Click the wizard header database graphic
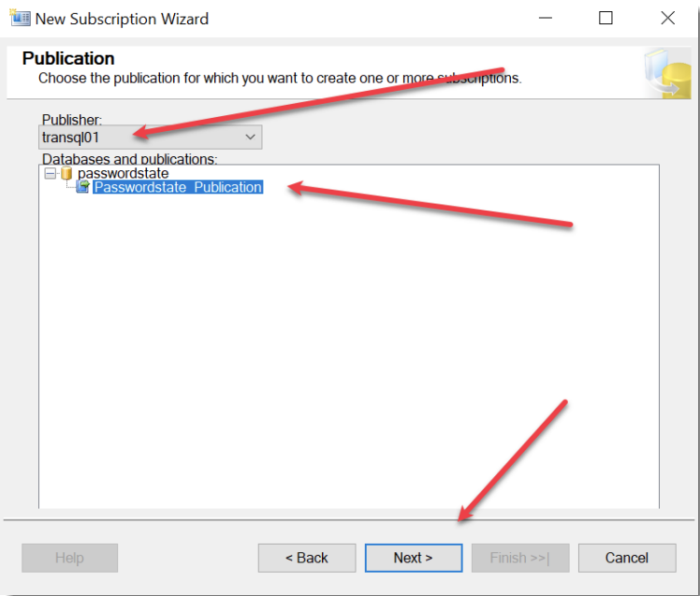700x596 pixels. coord(667,73)
